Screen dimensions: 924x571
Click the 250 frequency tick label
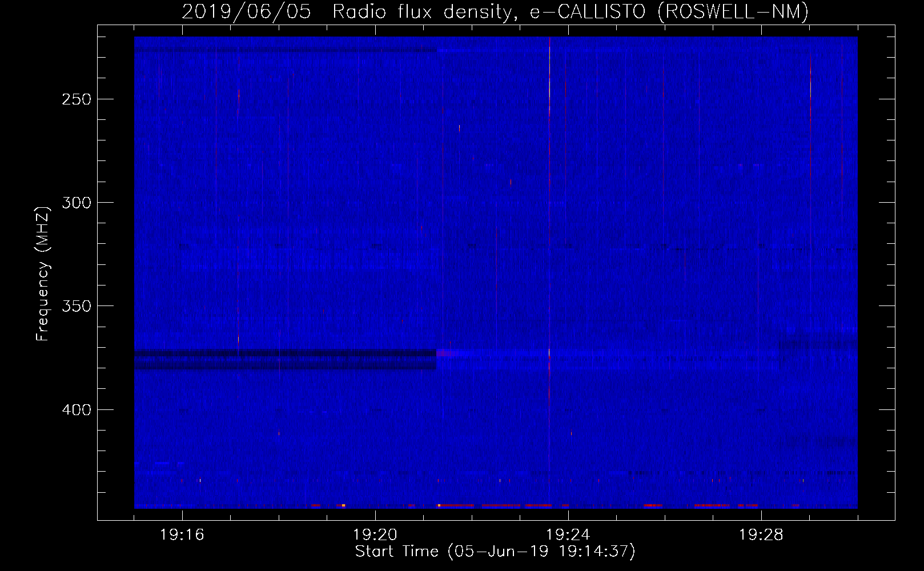[77, 99]
